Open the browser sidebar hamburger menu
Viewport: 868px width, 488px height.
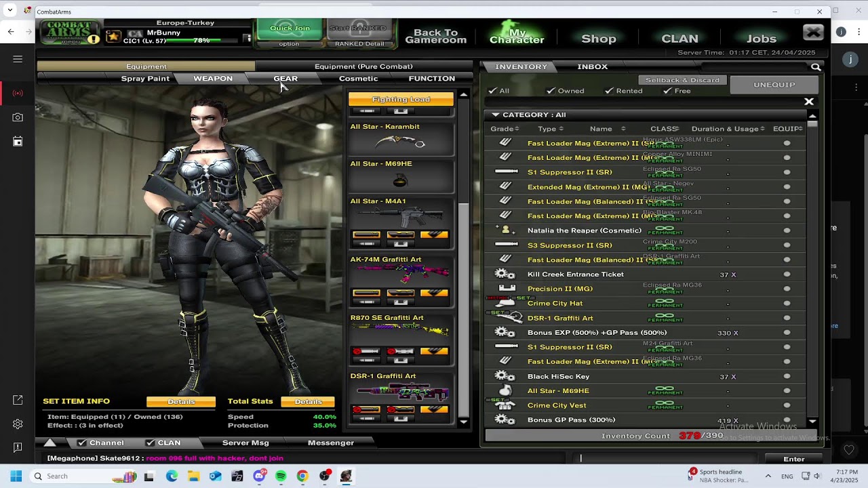coord(18,59)
